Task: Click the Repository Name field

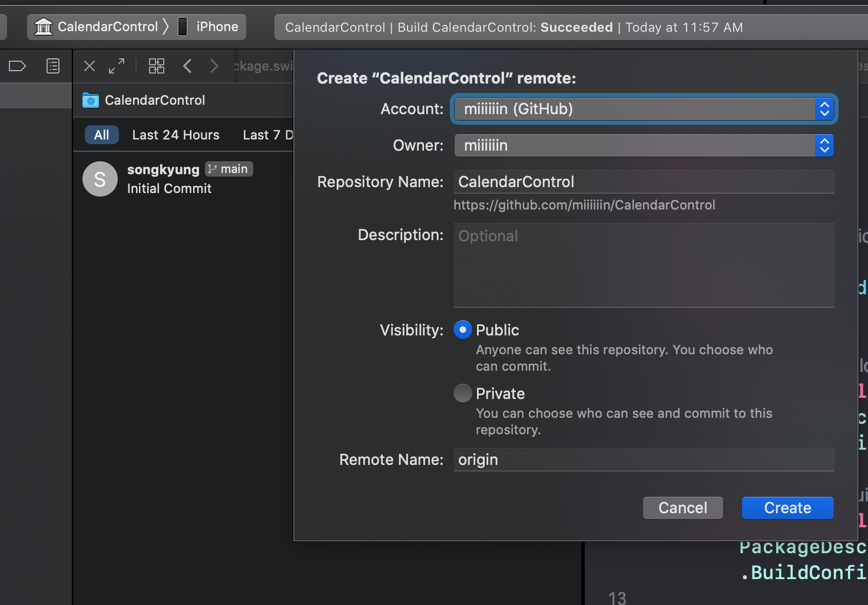Action: [x=644, y=182]
